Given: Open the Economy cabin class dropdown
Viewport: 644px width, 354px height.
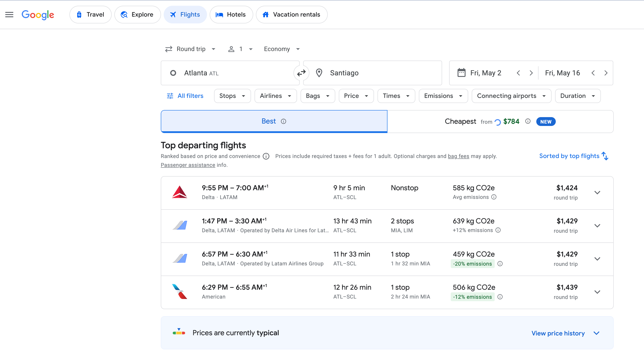Looking at the screenshot, I should tap(282, 49).
